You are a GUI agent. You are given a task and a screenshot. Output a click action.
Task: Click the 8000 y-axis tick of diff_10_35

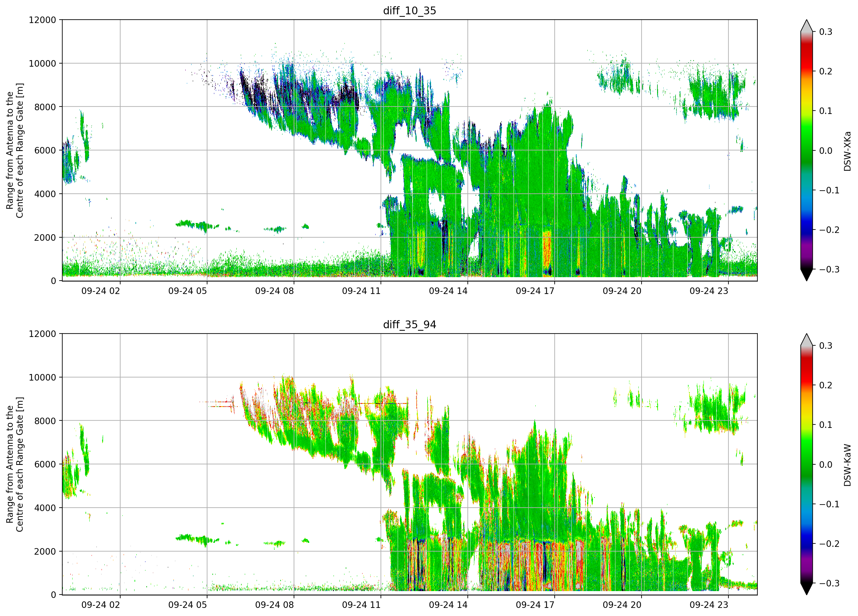pyautogui.click(x=45, y=107)
